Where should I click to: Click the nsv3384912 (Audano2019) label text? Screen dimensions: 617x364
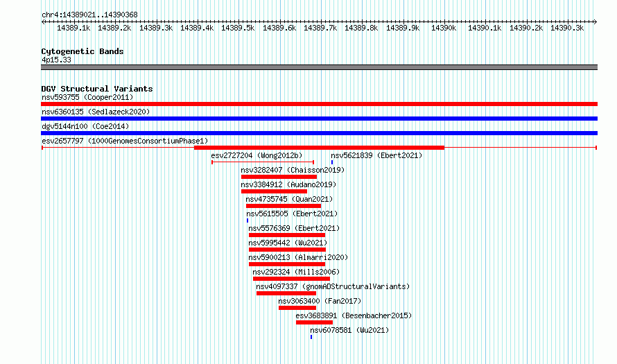(288, 184)
